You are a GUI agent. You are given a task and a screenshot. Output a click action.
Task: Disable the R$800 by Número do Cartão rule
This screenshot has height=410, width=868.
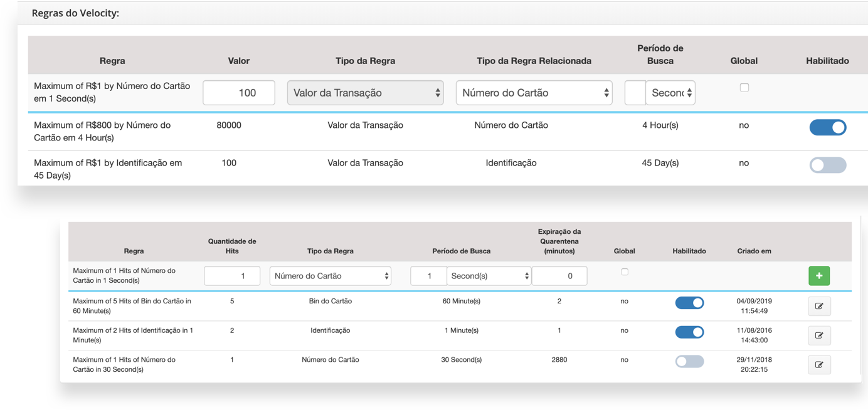[828, 127]
